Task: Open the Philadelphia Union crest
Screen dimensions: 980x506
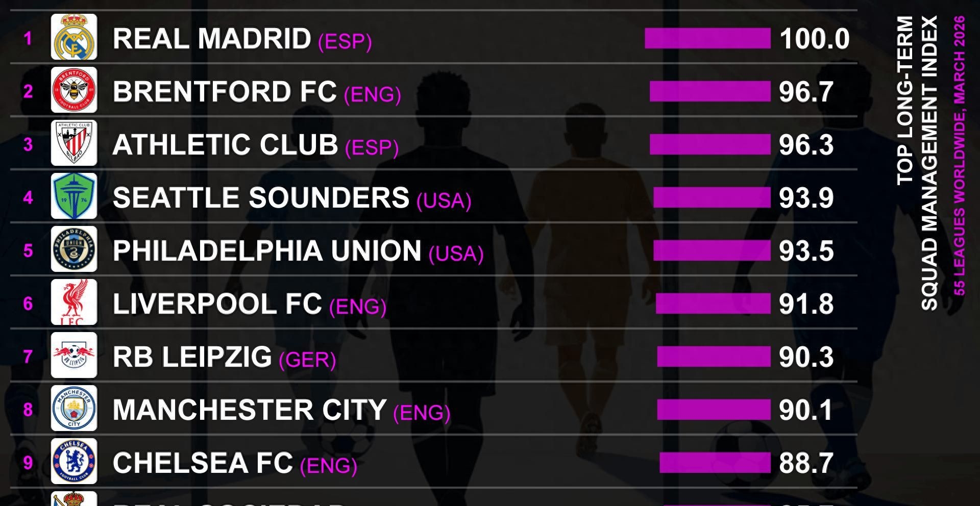Action: pyautogui.click(x=74, y=249)
